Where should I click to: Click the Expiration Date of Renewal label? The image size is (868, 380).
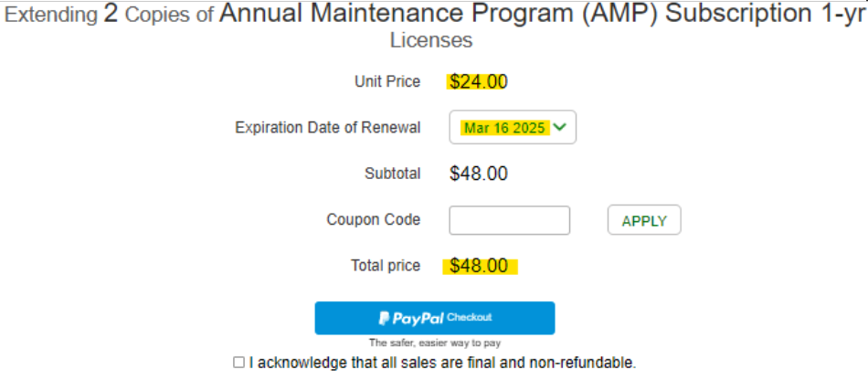click(x=328, y=128)
